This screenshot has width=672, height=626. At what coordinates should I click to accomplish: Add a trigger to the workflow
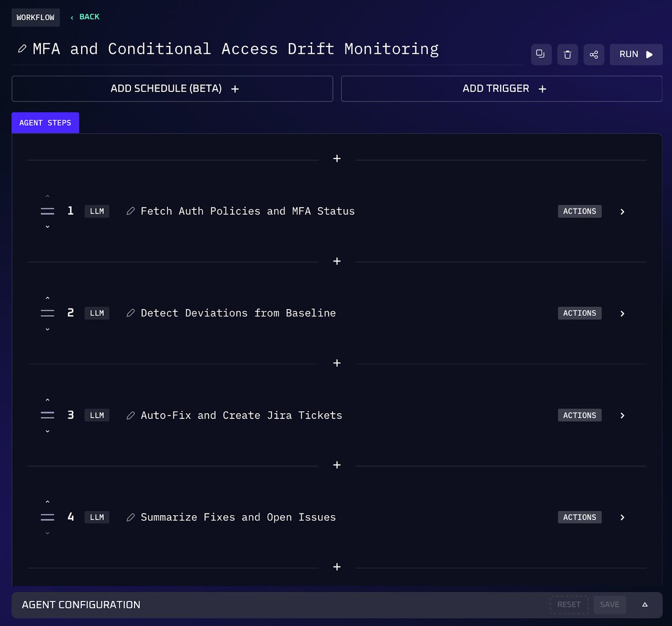click(x=502, y=88)
